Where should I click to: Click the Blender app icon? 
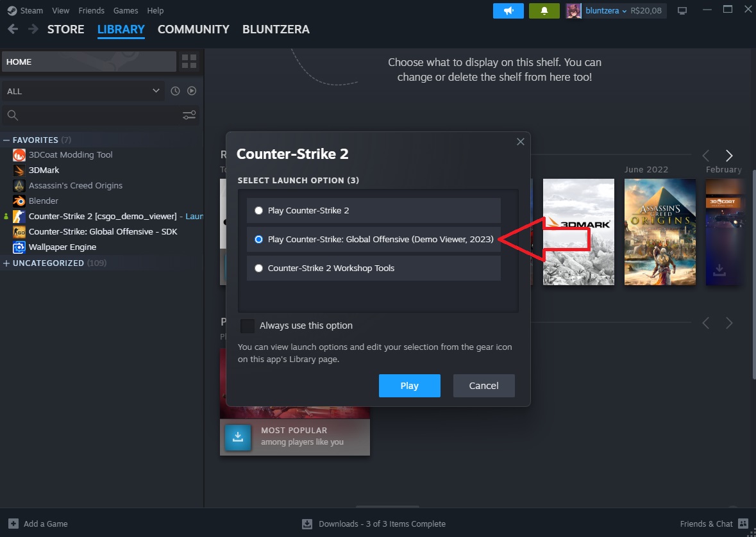(19, 201)
